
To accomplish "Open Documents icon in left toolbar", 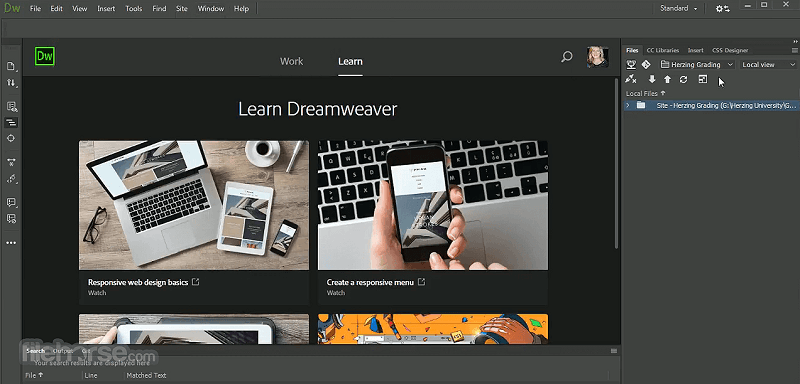I will (x=11, y=66).
